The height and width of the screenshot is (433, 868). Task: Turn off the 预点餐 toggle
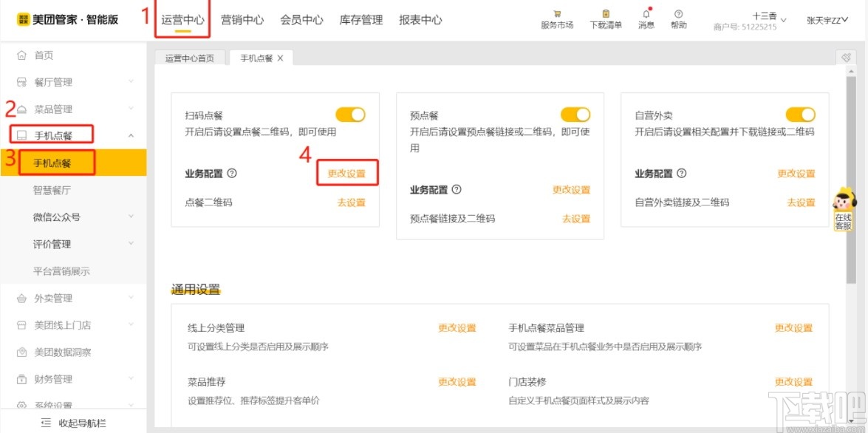pyautogui.click(x=576, y=115)
